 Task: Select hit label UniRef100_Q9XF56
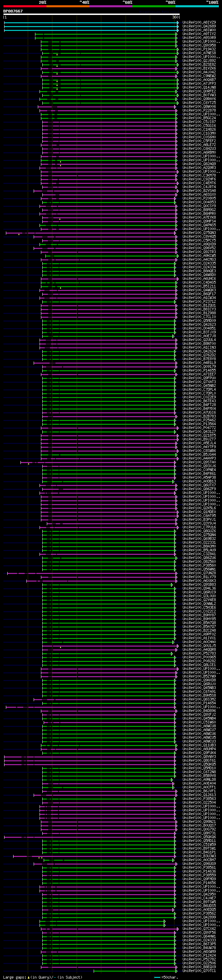coord(199,932)
